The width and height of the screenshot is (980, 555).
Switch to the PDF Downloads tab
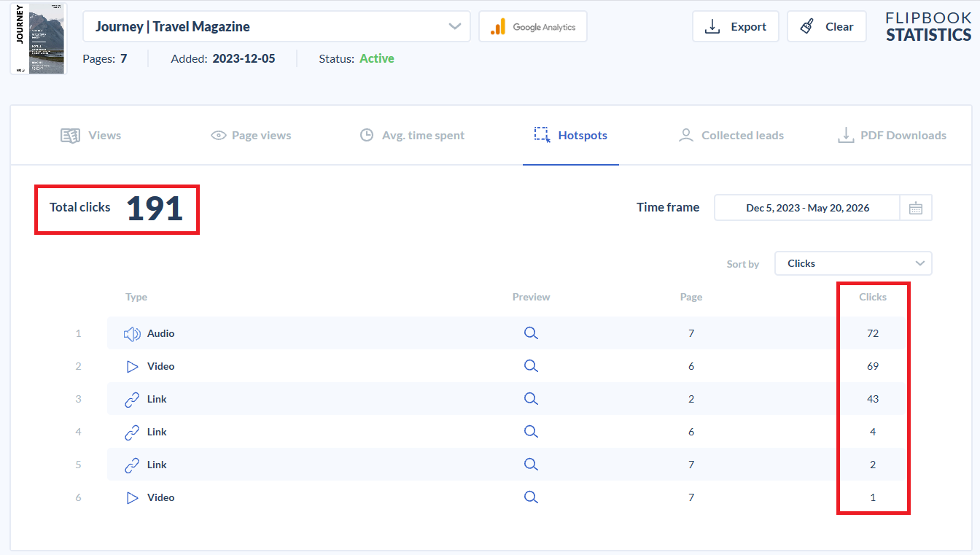[892, 136]
